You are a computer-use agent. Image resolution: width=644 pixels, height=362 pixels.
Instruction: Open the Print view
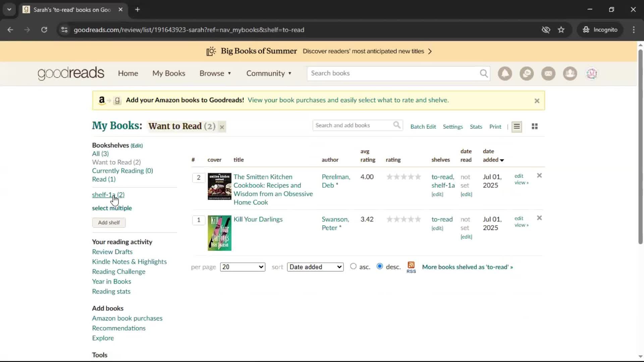click(495, 127)
